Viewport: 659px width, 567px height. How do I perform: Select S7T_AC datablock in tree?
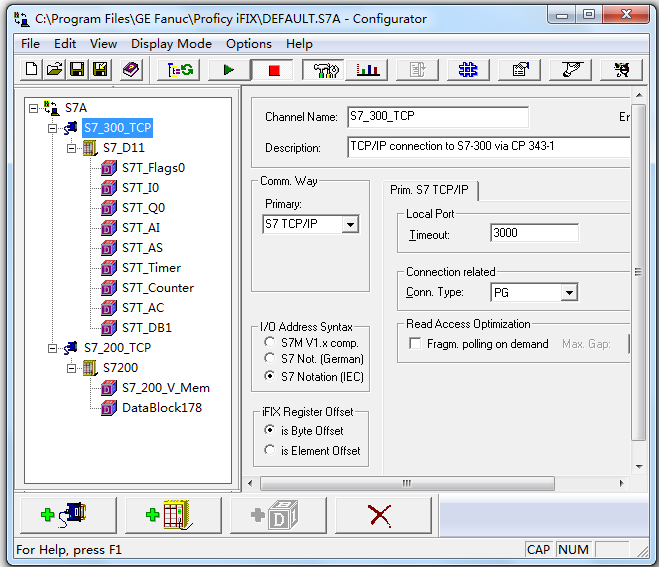(x=143, y=308)
